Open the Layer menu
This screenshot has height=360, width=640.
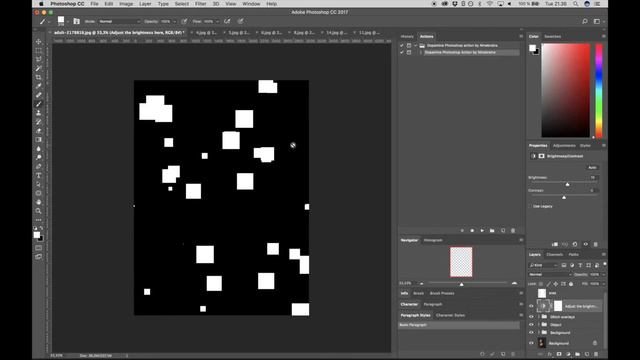pyautogui.click(x=145, y=4)
